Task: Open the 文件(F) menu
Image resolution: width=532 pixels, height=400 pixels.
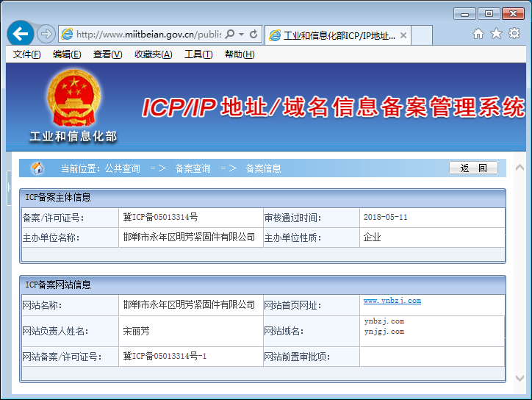Action: tap(27, 54)
